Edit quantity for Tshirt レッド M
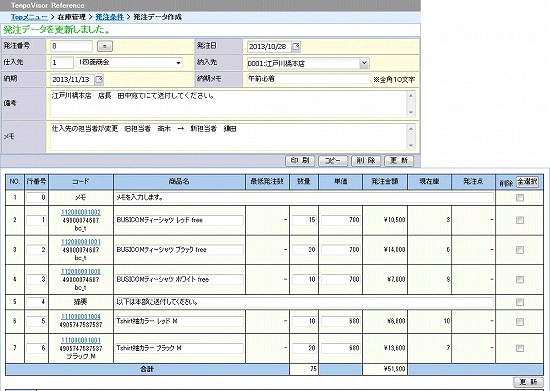 pos(304,321)
